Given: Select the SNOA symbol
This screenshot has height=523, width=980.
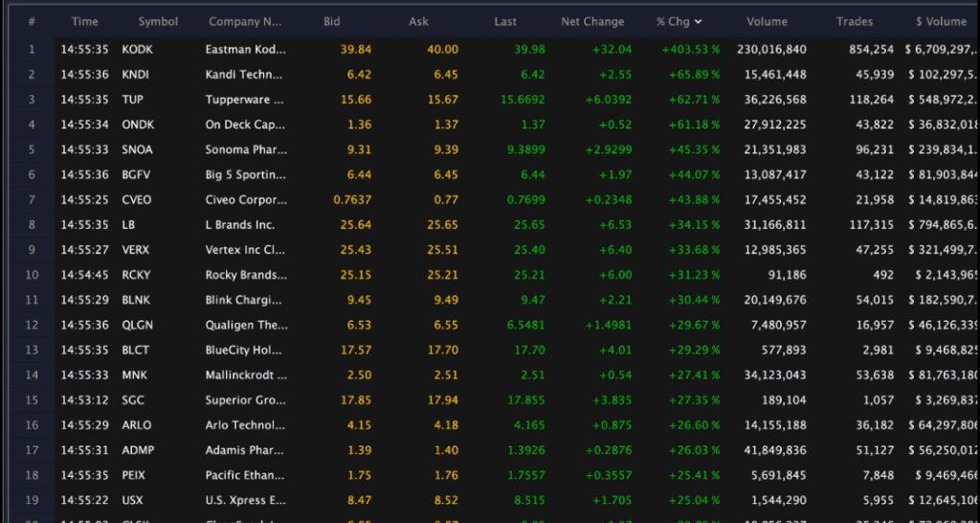Looking at the screenshot, I should point(137,149).
